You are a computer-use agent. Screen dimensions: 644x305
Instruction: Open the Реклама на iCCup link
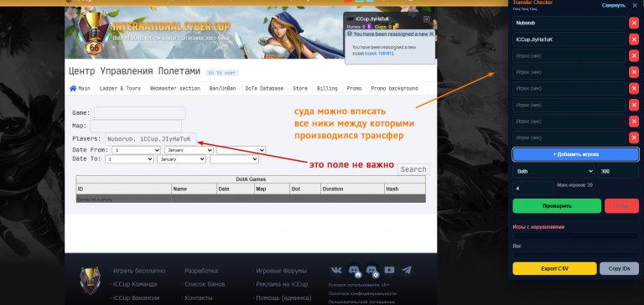[282, 284]
